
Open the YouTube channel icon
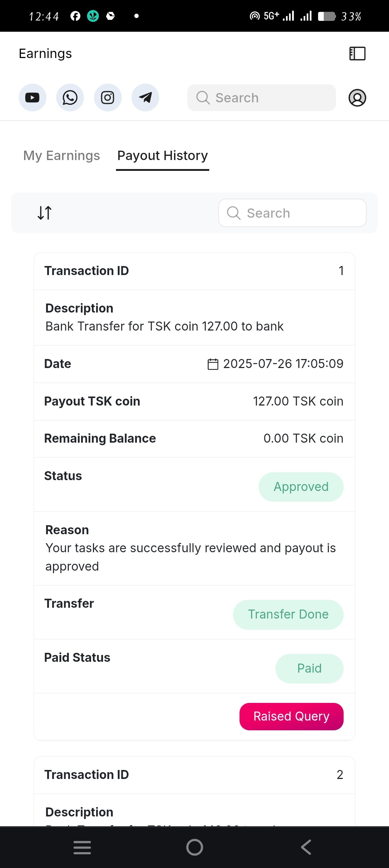click(32, 98)
